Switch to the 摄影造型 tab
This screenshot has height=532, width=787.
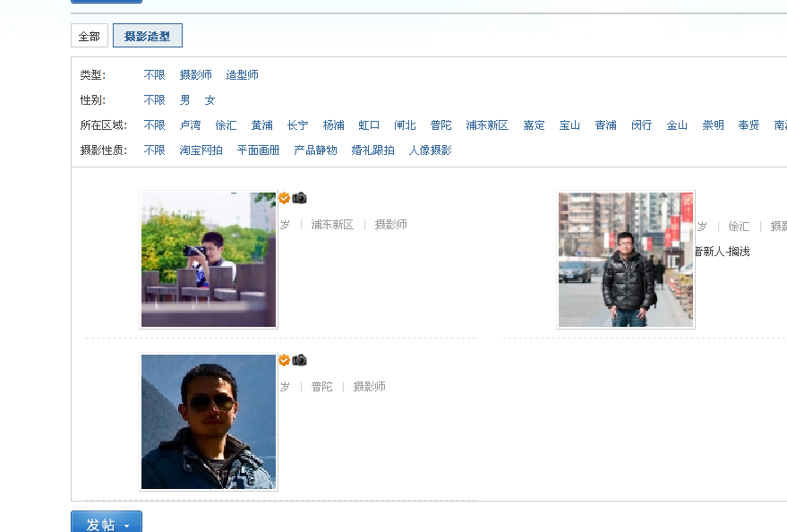click(148, 36)
